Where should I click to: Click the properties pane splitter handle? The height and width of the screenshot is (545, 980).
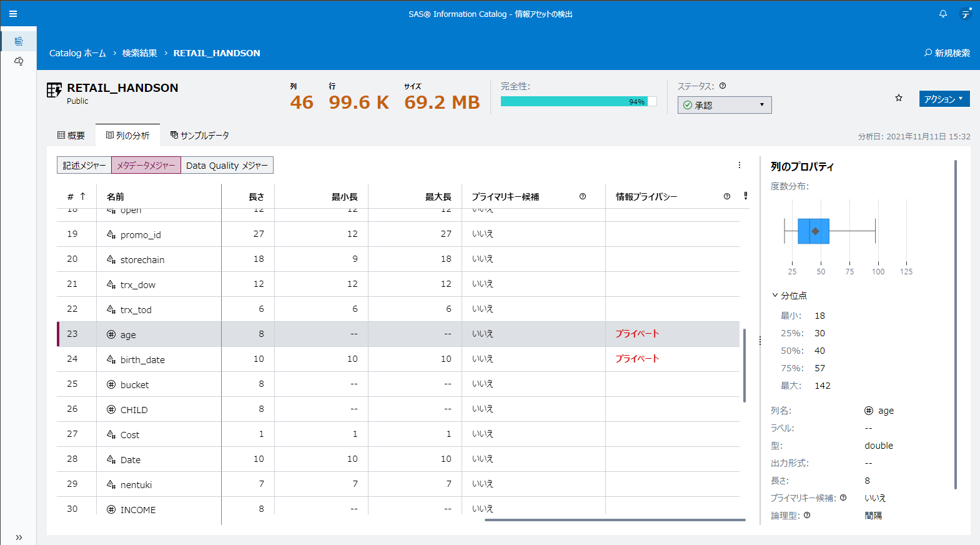point(760,341)
